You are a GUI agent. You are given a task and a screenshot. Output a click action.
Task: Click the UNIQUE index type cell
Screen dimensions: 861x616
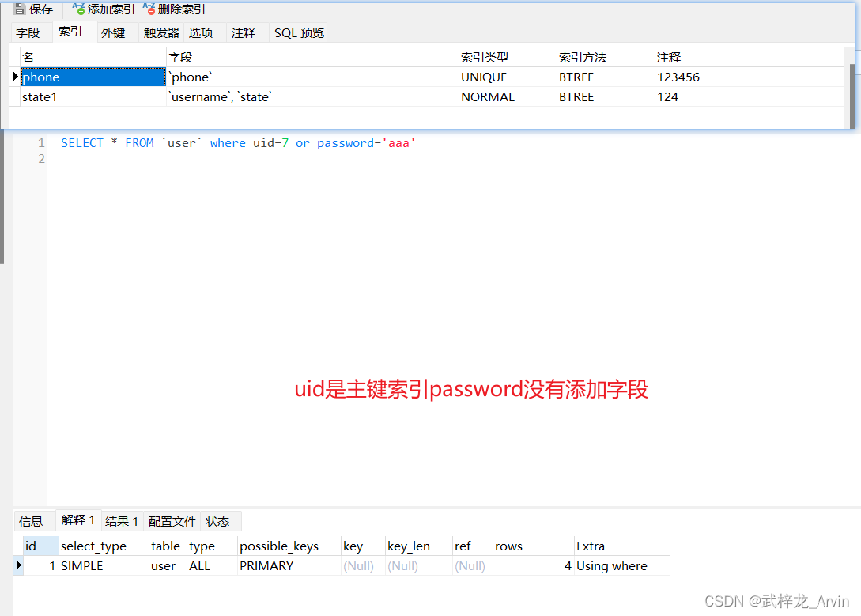pyautogui.click(x=484, y=77)
